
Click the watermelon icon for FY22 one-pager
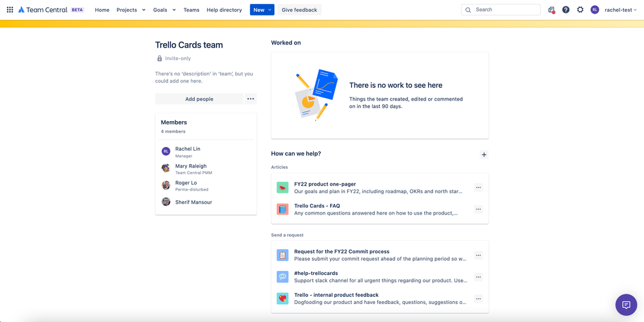tap(282, 188)
